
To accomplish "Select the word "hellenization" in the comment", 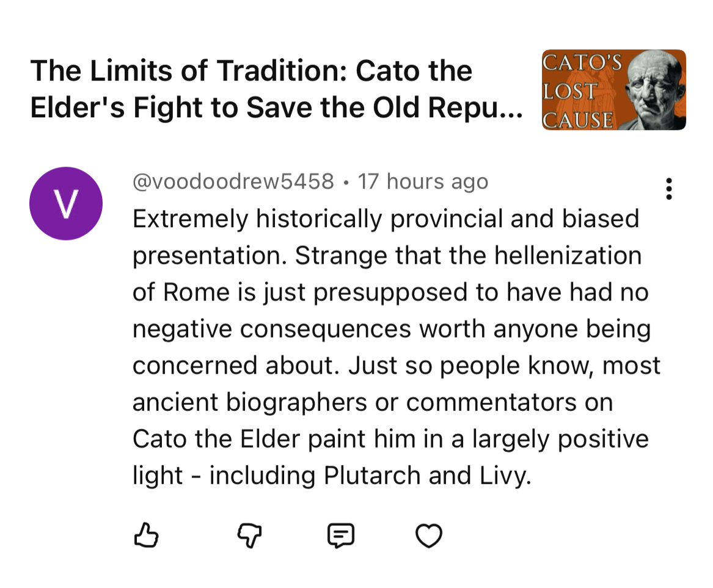I will coord(568,256).
